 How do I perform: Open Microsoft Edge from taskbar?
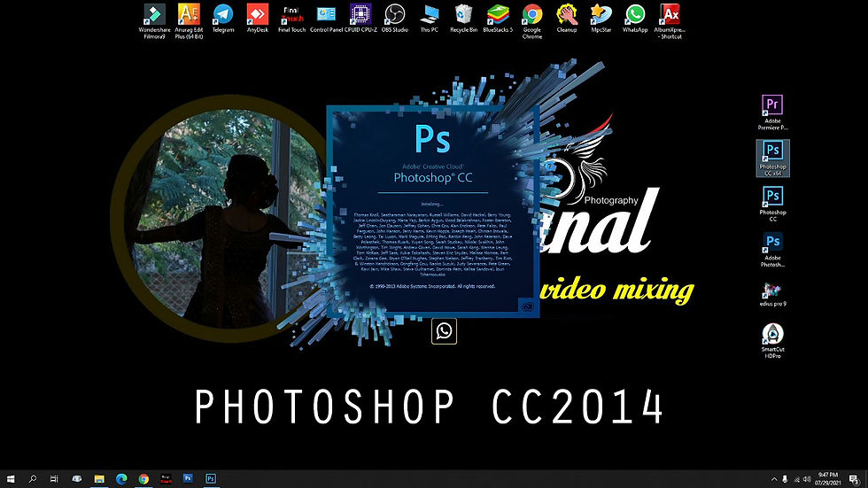click(x=121, y=478)
